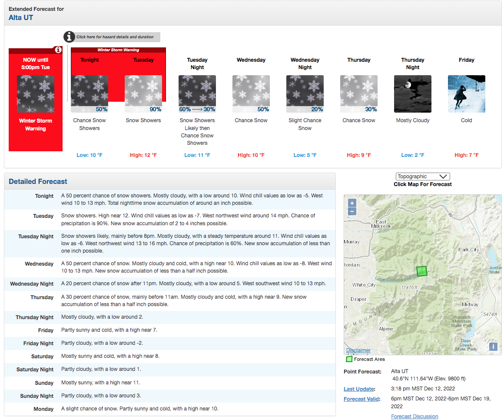
Task: Click Draper on the topographic map
Action: click(x=358, y=299)
